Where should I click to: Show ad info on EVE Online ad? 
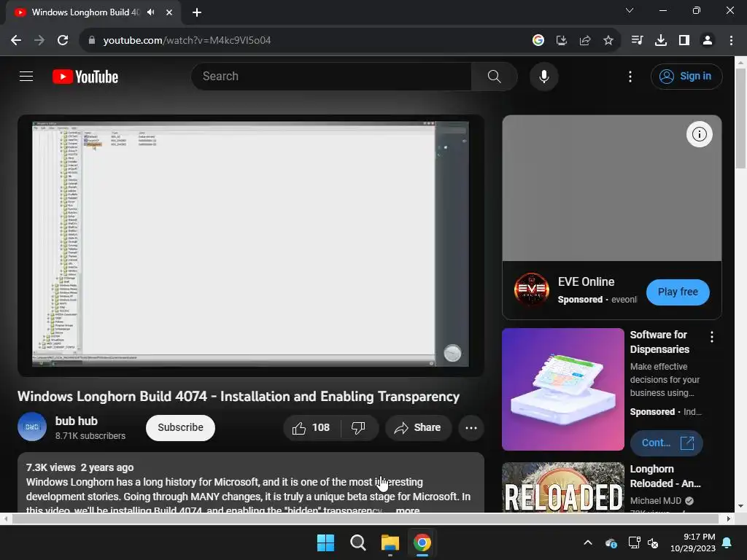click(x=699, y=134)
